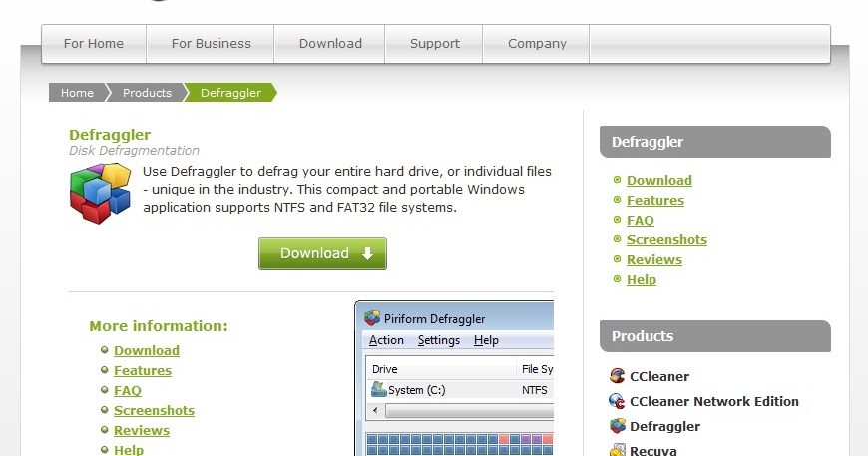The image size is (868, 456).
Task: Open the Support navigation tab
Action: [x=435, y=44]
